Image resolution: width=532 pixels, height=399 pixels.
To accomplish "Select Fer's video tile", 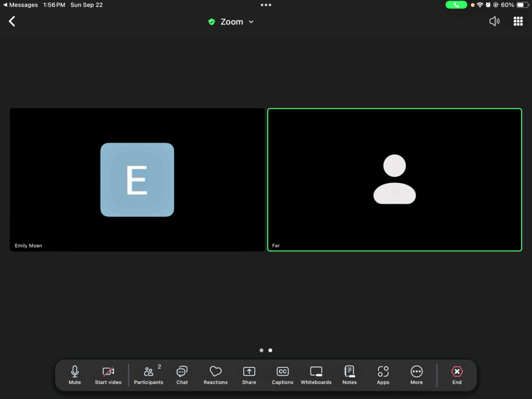I will 394,180.
